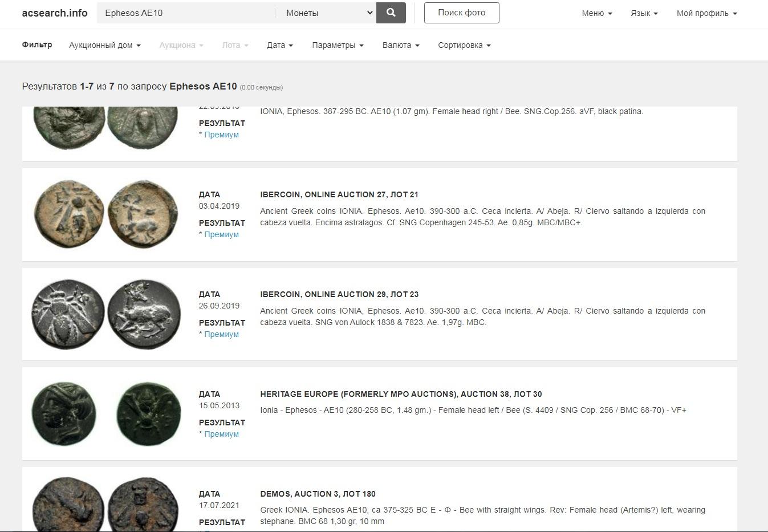Expand the Дата filter dropdown
The height and width of the screenshot is (532, 768).
tap(280, 45)
